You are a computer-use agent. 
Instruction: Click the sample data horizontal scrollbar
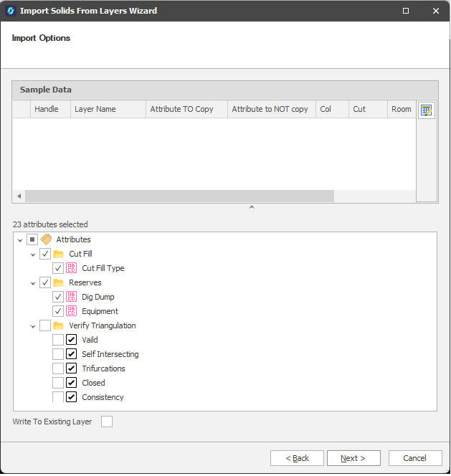179,196
